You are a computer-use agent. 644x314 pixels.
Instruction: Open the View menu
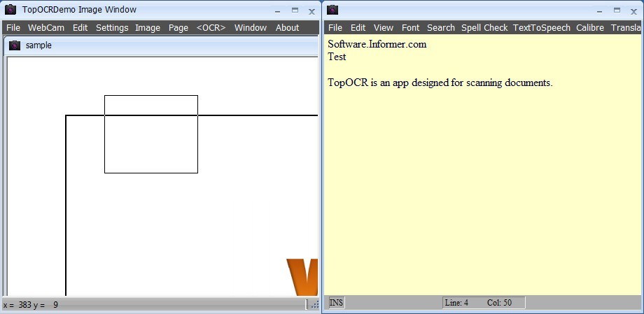click(x=383, y=28)
